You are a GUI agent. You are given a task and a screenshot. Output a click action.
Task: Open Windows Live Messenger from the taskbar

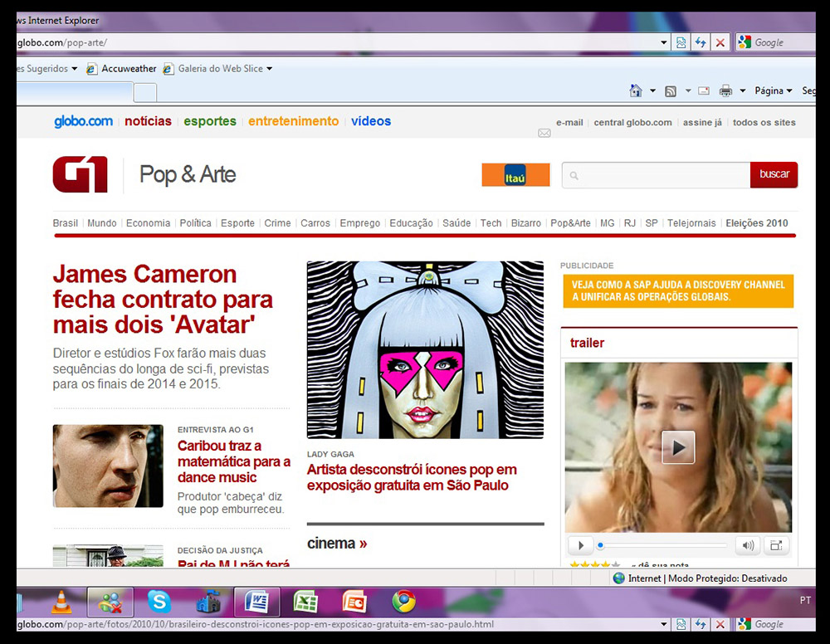pos(110,603)
